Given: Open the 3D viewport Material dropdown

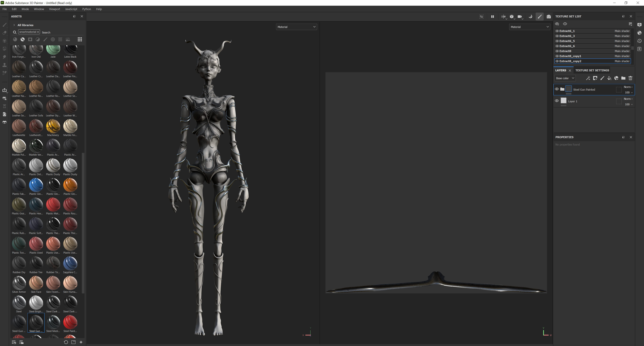Looking at the screenshot, I should [296, 27].
